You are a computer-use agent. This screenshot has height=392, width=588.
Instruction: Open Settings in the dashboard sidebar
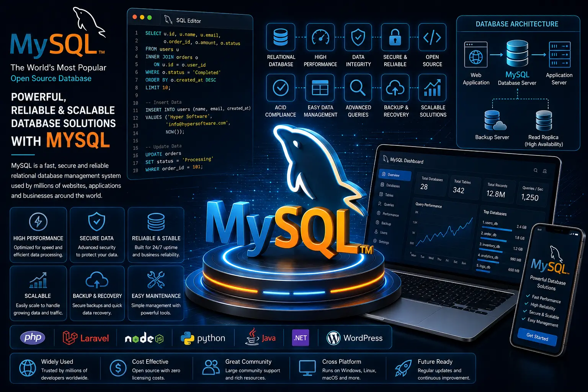click(x=381, y=242)
